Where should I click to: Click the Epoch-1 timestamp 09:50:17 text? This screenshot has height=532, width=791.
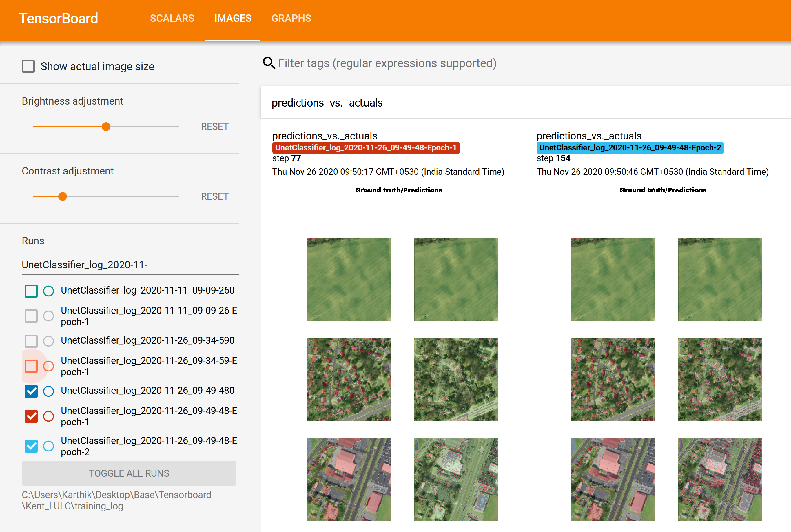[388, 172]
